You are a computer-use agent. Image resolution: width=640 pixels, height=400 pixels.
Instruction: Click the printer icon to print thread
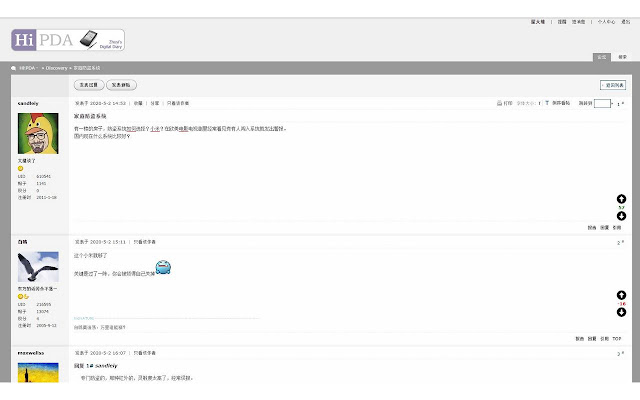pos(499,103)
